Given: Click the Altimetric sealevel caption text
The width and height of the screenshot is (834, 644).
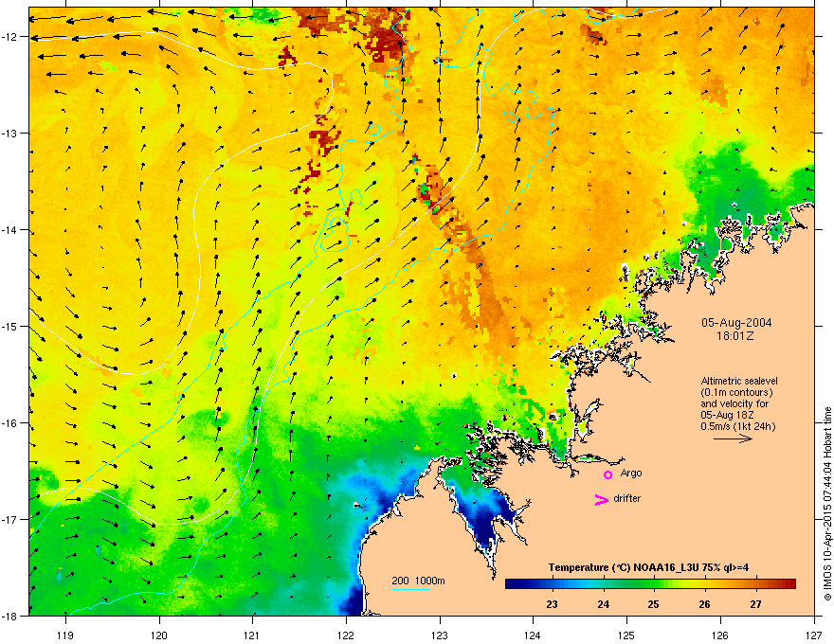Looking at the screenshot, I should coord(739,381).
